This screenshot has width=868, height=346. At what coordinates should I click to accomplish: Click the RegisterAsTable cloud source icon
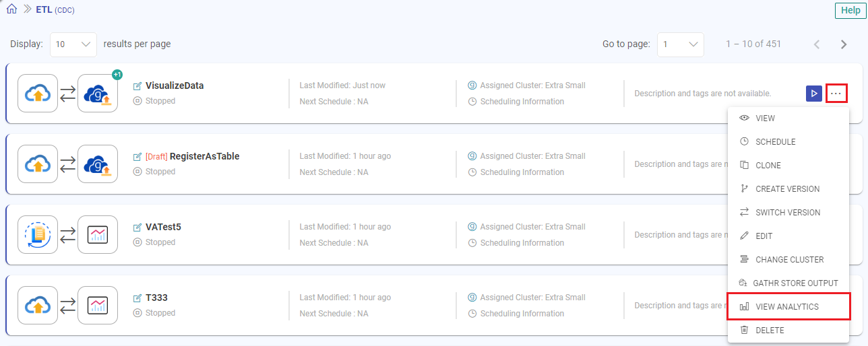[x=38, y=164]
